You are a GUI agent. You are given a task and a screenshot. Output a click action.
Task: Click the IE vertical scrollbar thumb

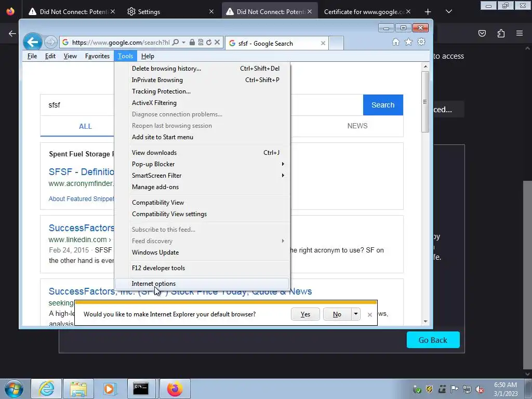(425, 102)
